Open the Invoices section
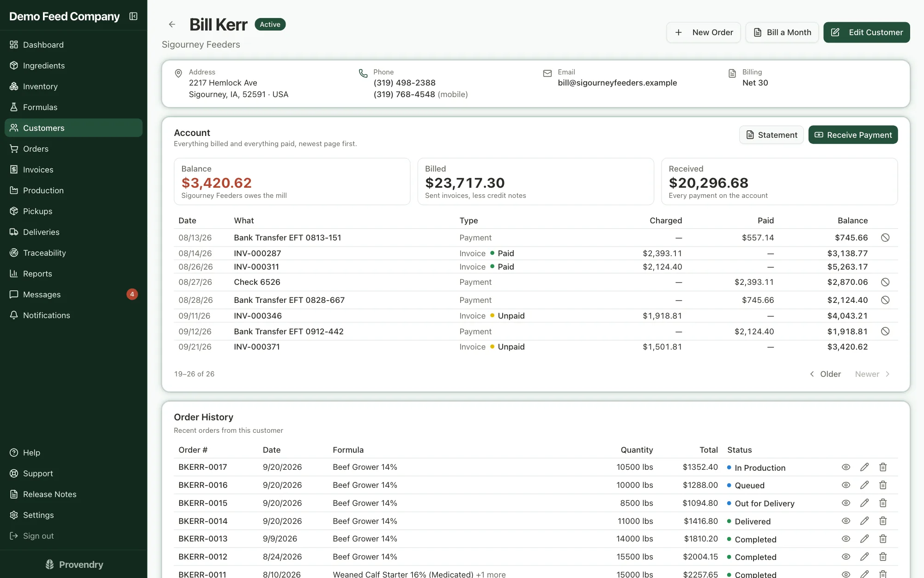The height and width of the screenshot is (578, 924). [73, 170]
